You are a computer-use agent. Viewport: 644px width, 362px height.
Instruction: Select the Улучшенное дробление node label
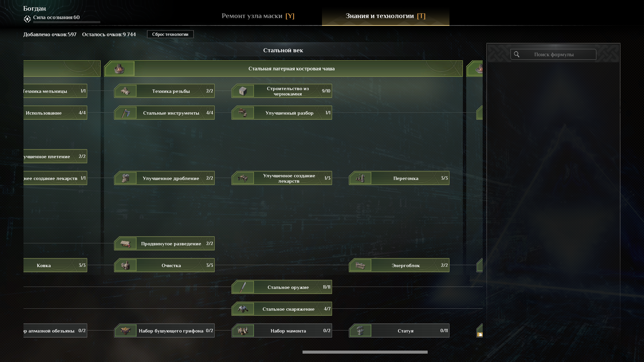171,178
